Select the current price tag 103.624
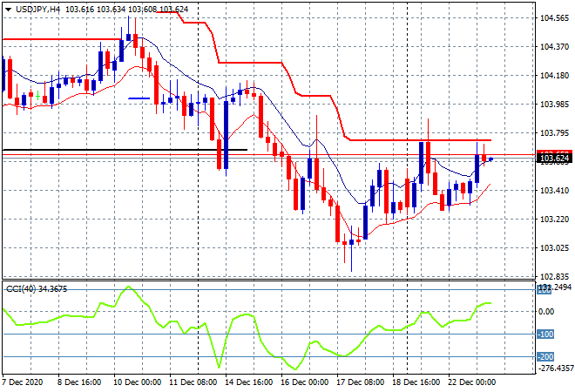The height and width of the screenshot is (392, 575). [x=554, y=159]
